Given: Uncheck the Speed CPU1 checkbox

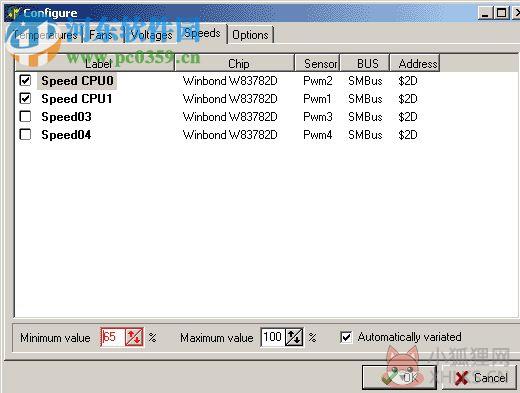Looking at the screenshot, I should tap(25, 98).
